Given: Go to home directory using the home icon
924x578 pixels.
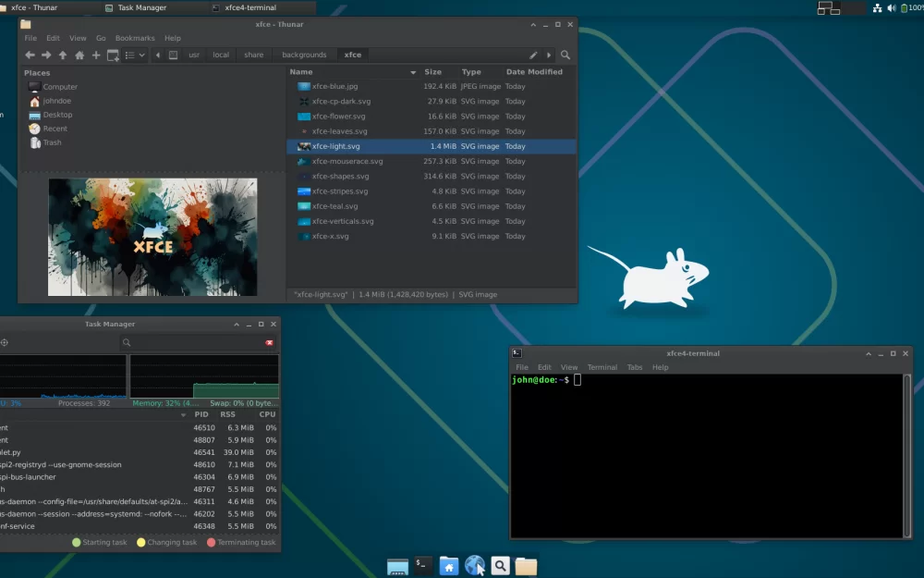Looking at the screenshot, I should tap(78, 55).
